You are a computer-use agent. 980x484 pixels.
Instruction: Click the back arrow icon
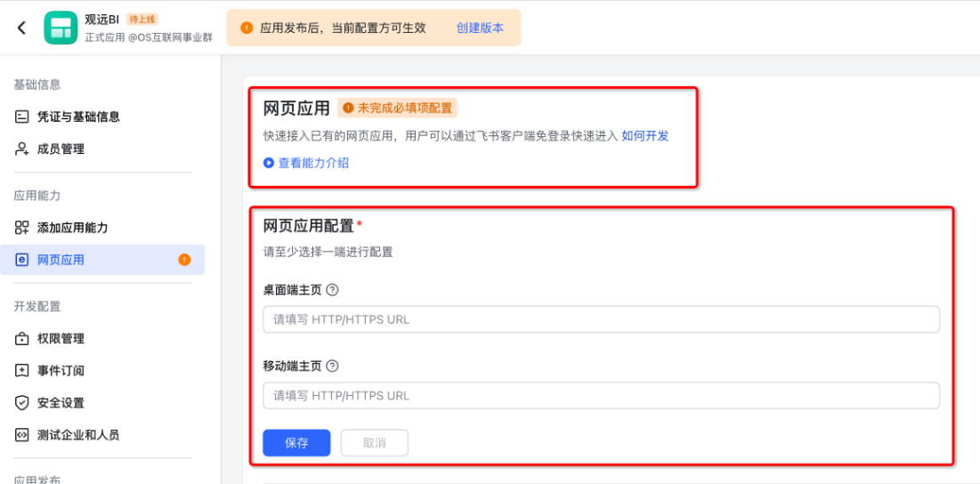point(21,28)
